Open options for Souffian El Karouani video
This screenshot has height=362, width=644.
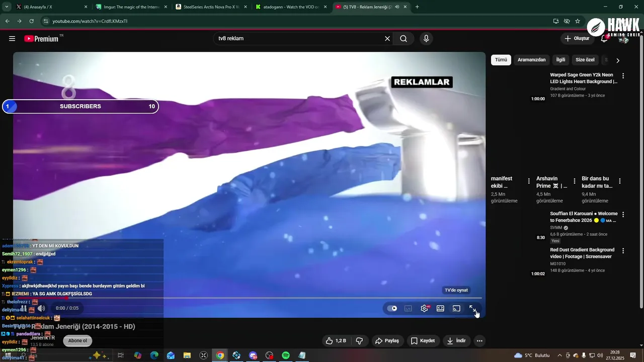click(623, 214)
